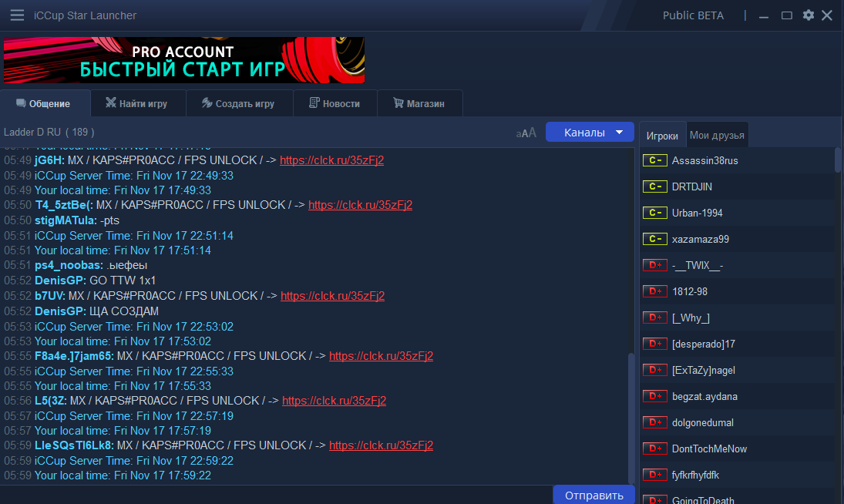Open the hamburger menu icon

click(x=17, y=15)
